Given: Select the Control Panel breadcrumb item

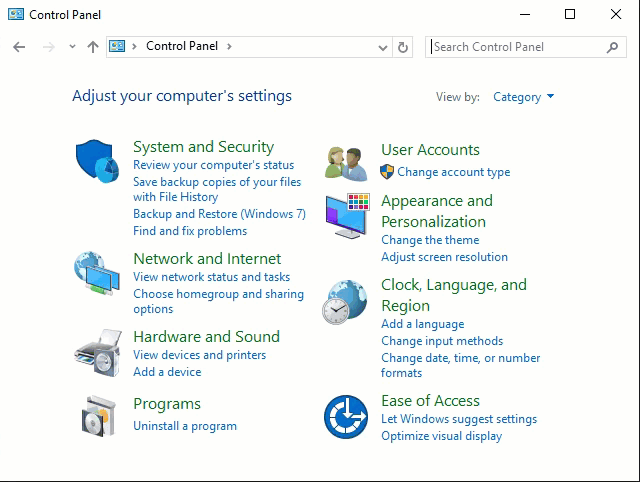Looking at the screenshot, I should point(182,46).
